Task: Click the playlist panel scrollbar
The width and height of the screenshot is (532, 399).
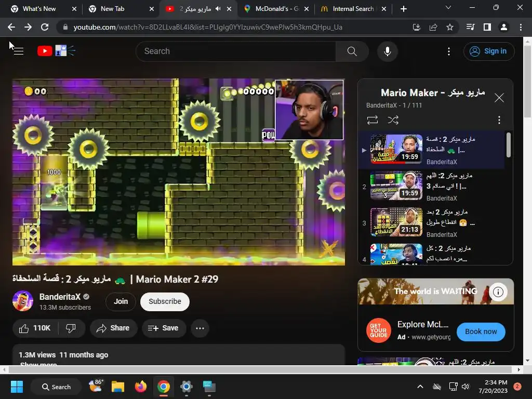Action: pos(508,145)
